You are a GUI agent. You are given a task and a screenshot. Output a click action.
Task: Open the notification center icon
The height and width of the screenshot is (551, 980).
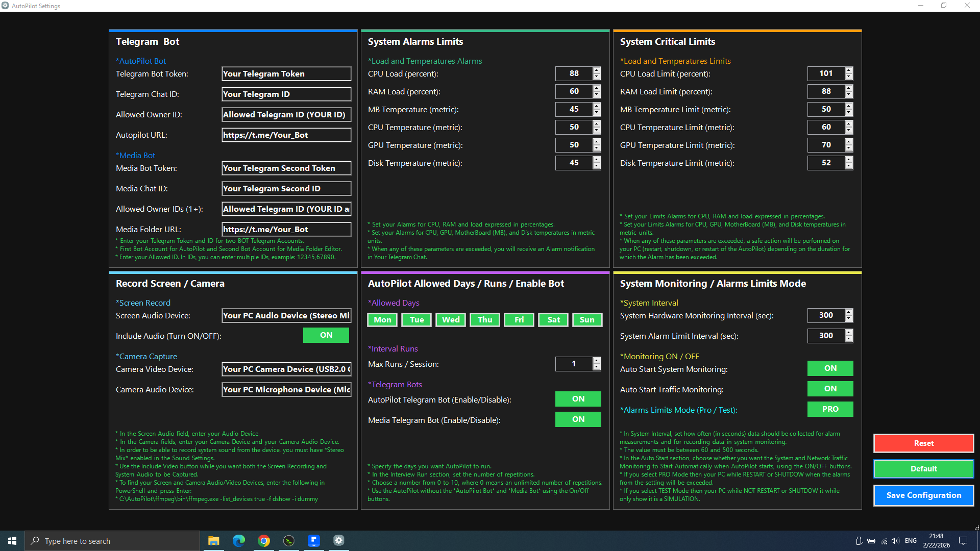(x=963, y=541)
